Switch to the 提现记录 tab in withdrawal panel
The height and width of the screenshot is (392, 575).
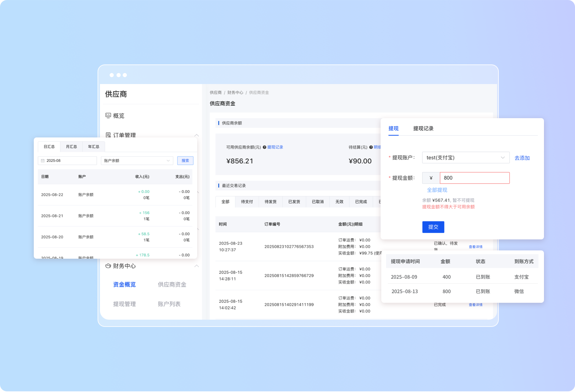423,128
